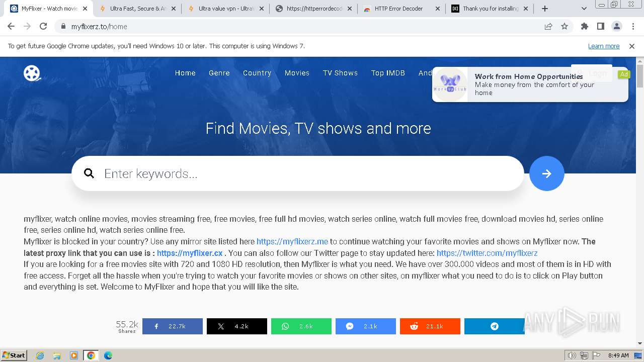Screen dimensions: 644x362
Task: Go to TV Shows section
Action: pos(340,73)
